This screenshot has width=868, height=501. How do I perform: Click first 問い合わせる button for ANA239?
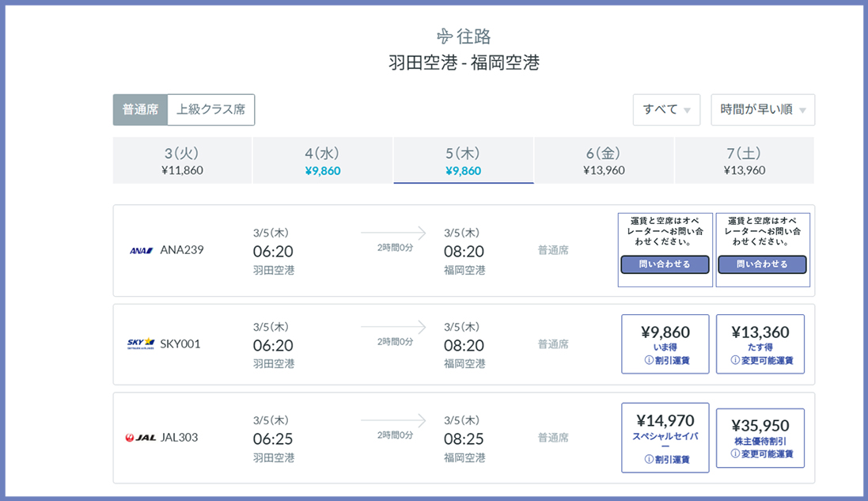pyautogui.click(x=665, y=264)
